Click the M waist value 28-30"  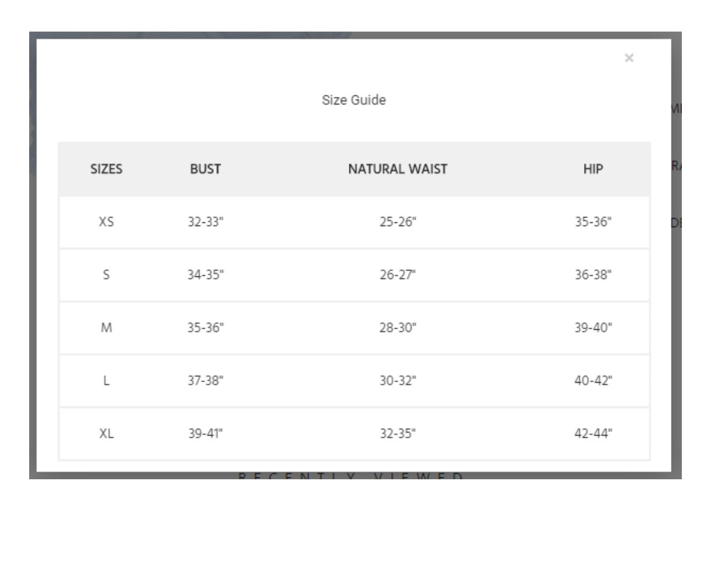397,327
